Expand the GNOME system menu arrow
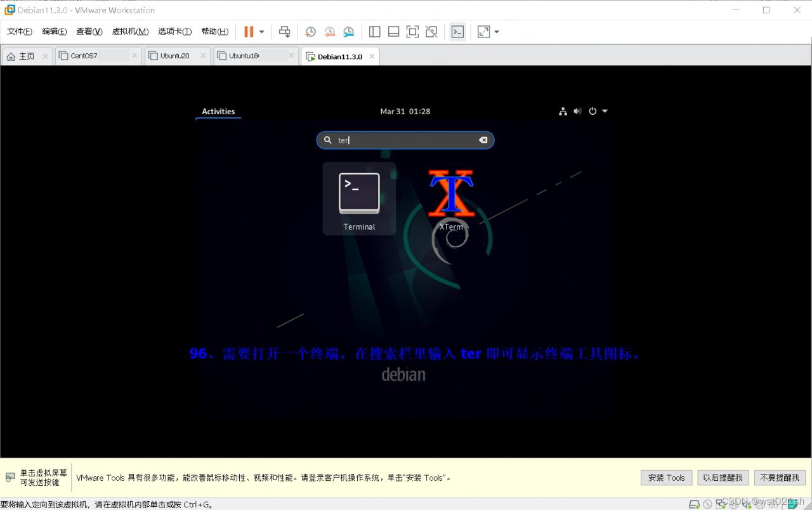Image resolution: width=812 pixels, height=510 pixels. click(x=605, y=111)
